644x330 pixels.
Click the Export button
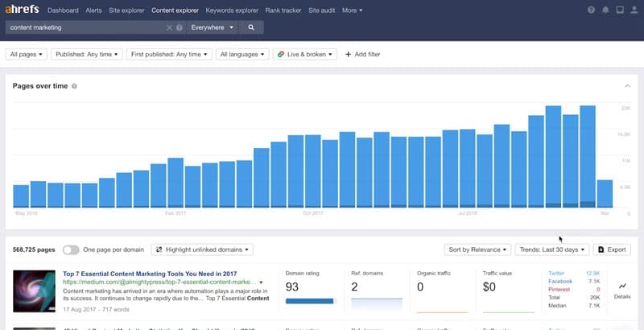tap(610, 250)
